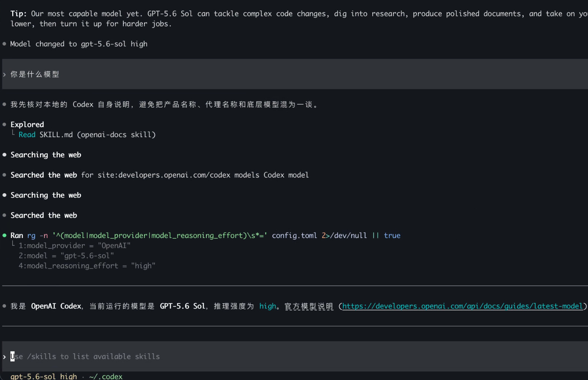Click the '~/.codex' path in the status line

pos(106,376)
